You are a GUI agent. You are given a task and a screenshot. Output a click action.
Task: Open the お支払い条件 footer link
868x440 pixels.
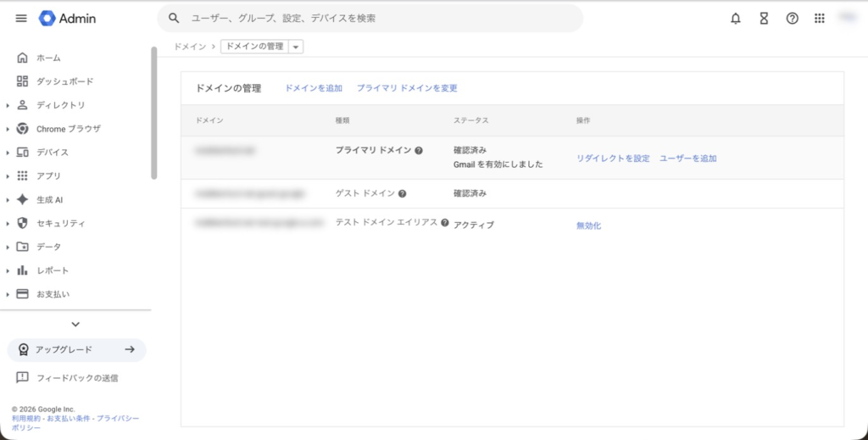(68, 419)
